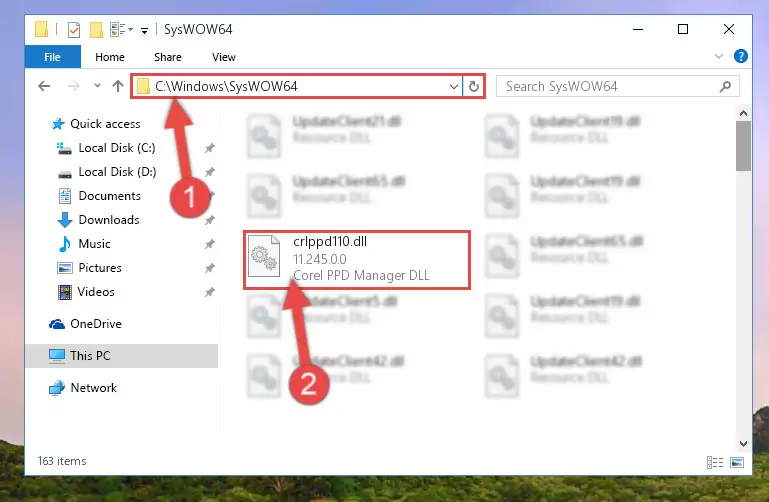Select the crlppd110.dll file

pos(357,260)
